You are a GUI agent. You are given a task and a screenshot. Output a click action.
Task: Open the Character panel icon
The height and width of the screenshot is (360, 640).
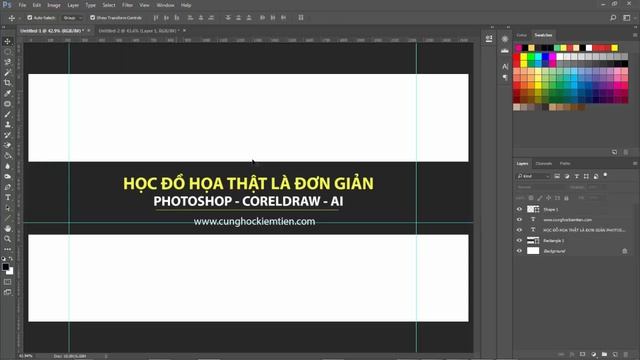505,66
